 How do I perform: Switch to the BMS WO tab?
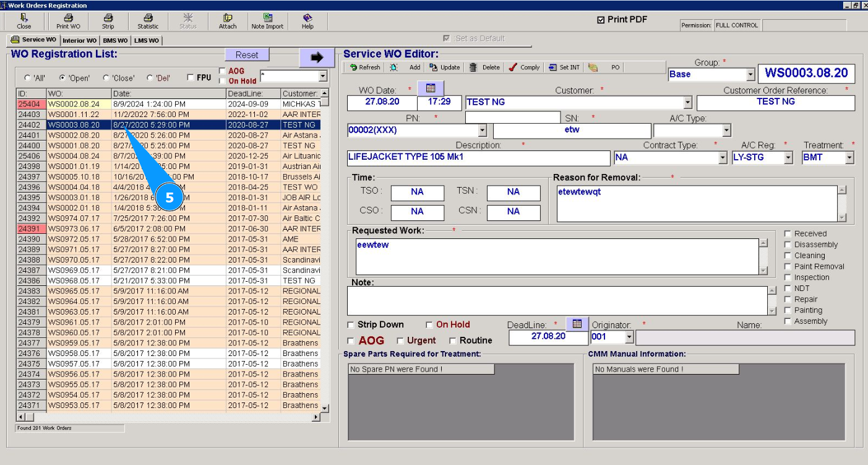[x=115, y=41]
